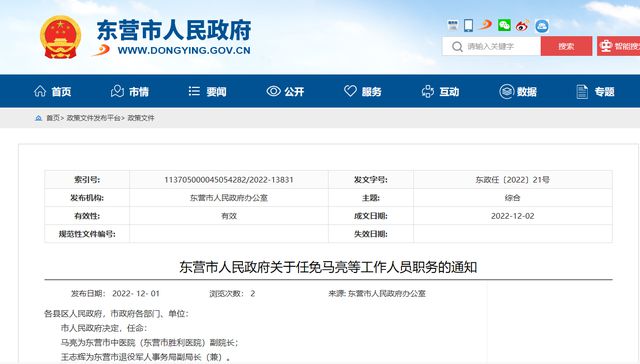Click the national emblem logo
The height and width of the screenshot is (364, 640).
[x=60, y=37]
